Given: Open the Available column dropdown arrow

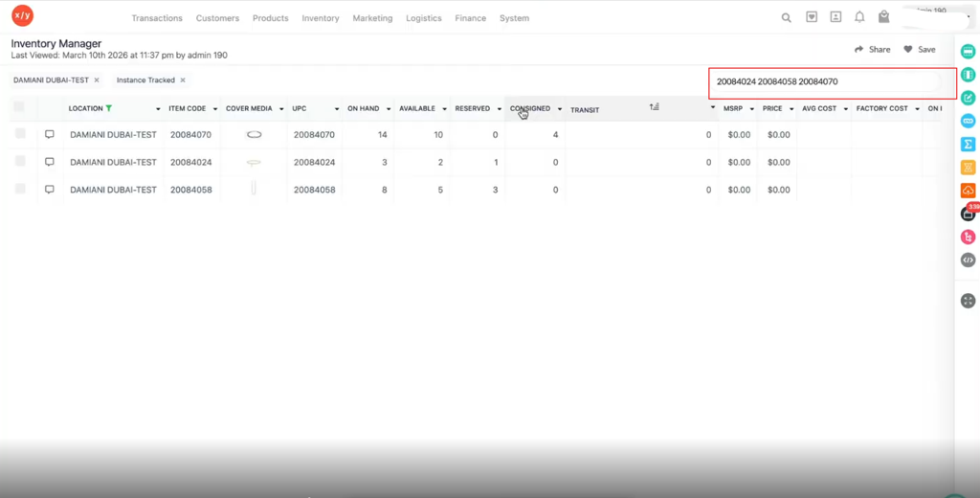Looking at the screenshot, I should [444, 109].
